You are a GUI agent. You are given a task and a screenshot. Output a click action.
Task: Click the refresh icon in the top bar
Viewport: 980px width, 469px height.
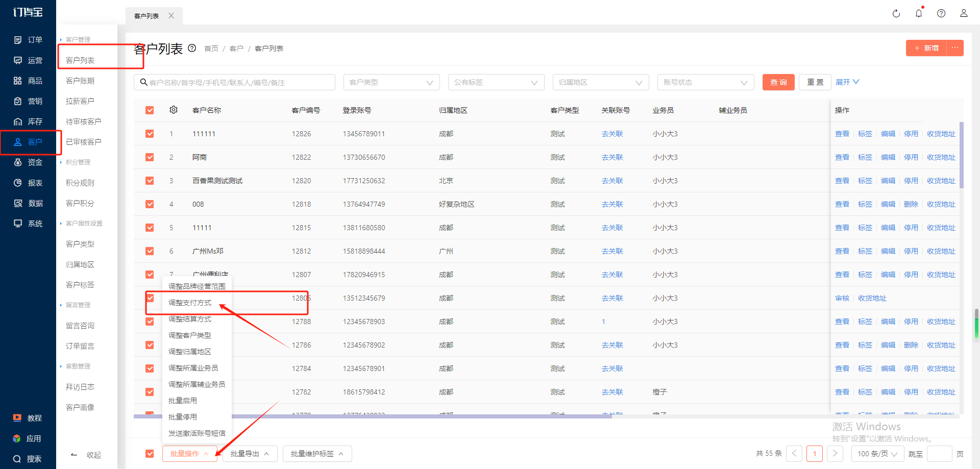pyautogui.click(x=896, y=13)
